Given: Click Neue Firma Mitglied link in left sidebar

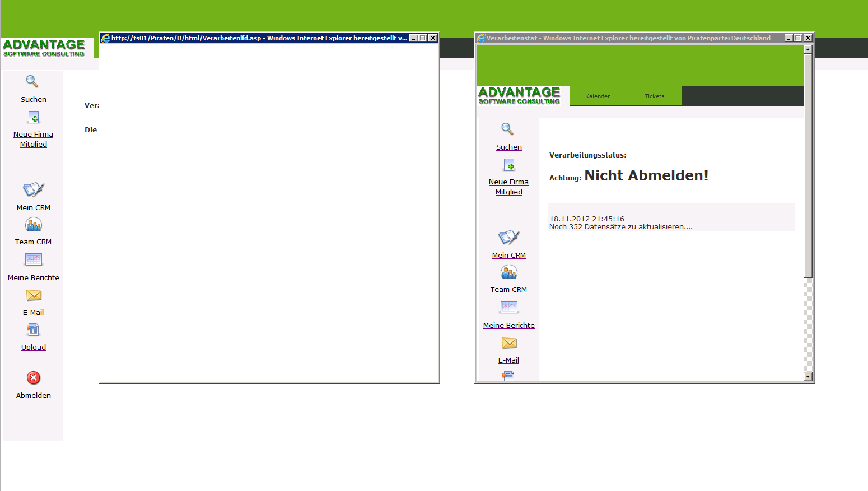Looking at the screenshot, I should [x=34, y=140].
